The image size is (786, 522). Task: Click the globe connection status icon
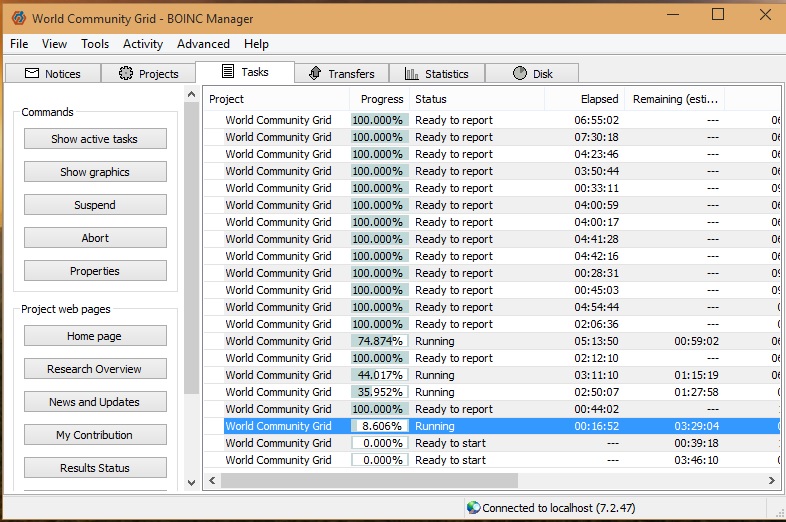coord(473,507)
